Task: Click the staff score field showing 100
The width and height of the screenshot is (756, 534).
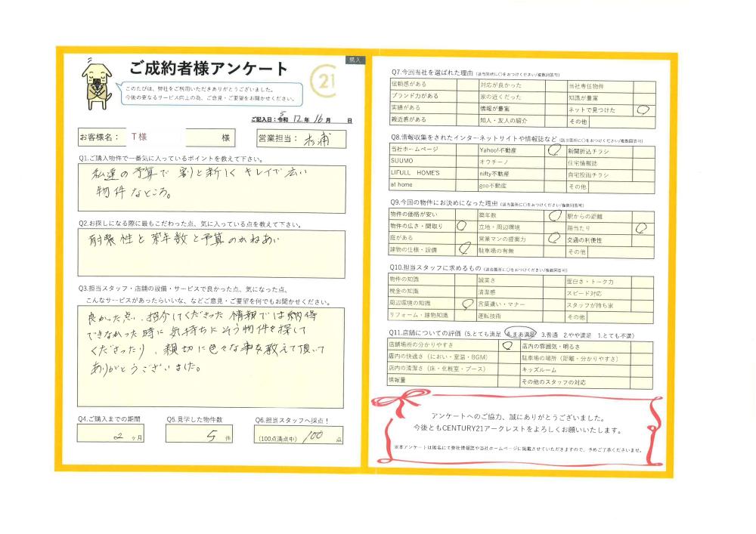Action: (299, 437)
